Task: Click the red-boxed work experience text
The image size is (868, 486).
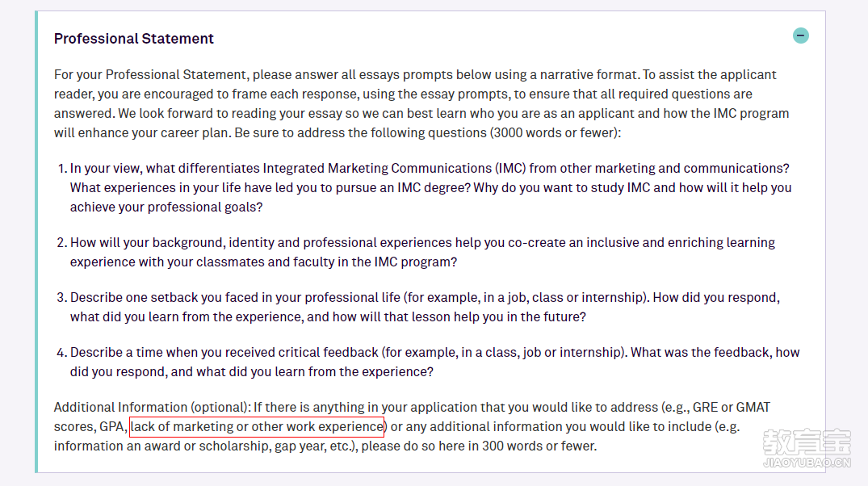Action: [257, 427]
